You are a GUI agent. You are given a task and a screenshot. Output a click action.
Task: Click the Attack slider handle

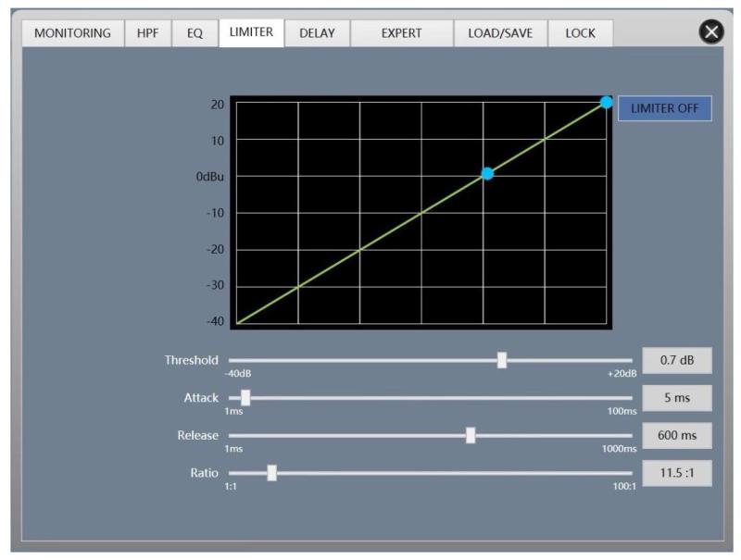tap(245, 398)
